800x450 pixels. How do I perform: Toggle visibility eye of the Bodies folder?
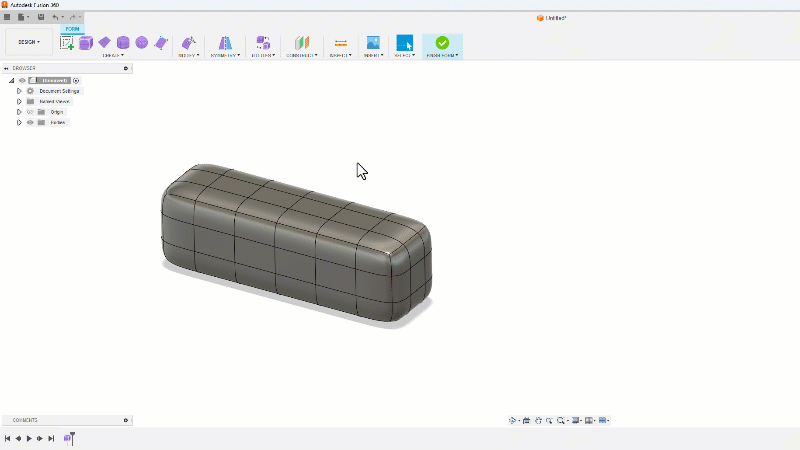click(x=30, y=122)
